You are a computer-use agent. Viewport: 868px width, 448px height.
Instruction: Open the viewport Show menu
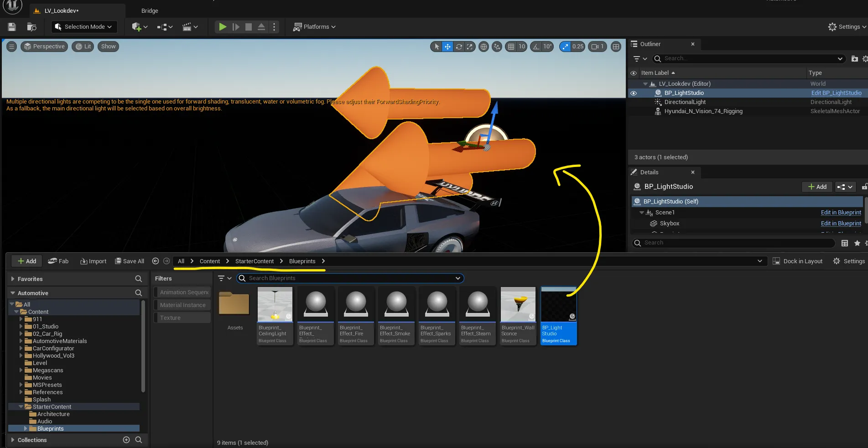[108, 47]
